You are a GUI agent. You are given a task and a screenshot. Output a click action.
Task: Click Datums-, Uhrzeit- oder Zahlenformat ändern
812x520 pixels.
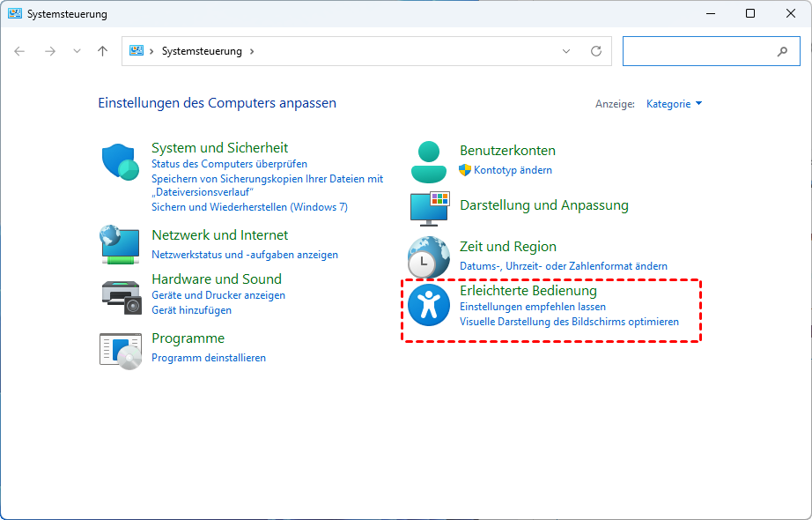coord(564,266)
